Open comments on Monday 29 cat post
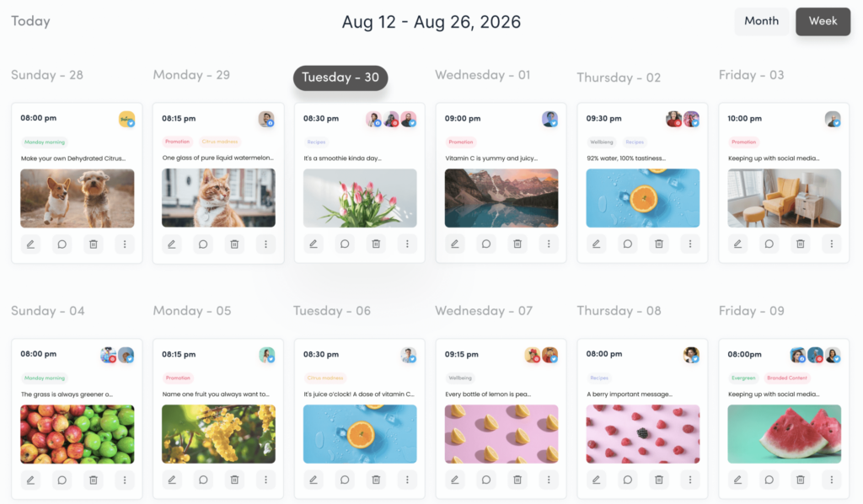 coord(203,244)
